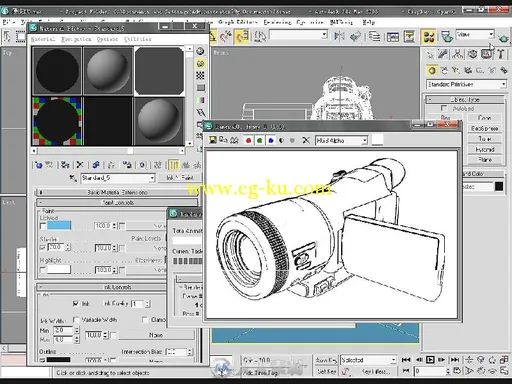This screenshot has width=512, height=384.
Task: Toggle the Ink checkbox
Action: click(x=76, y=303)
